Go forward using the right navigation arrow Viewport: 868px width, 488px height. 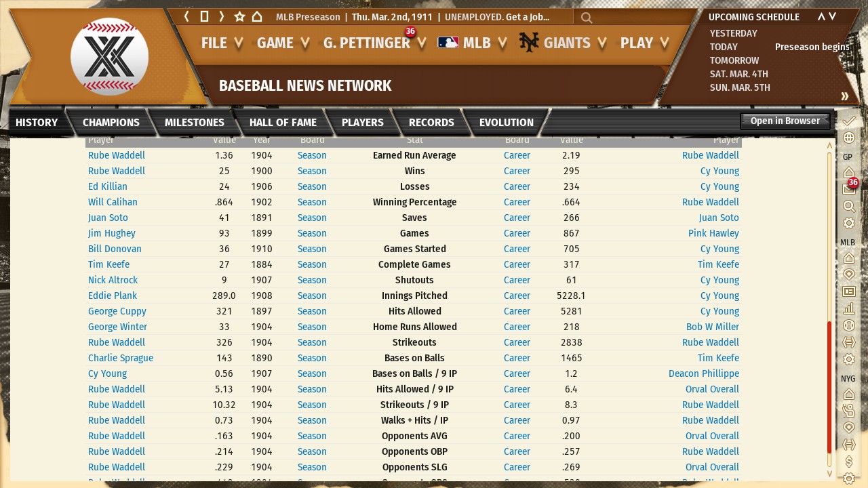[x=221, y=17]
